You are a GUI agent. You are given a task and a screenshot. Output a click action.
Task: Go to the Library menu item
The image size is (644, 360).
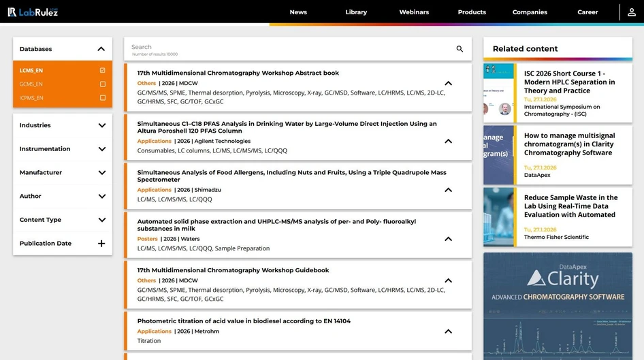click(x=356, y=12)
